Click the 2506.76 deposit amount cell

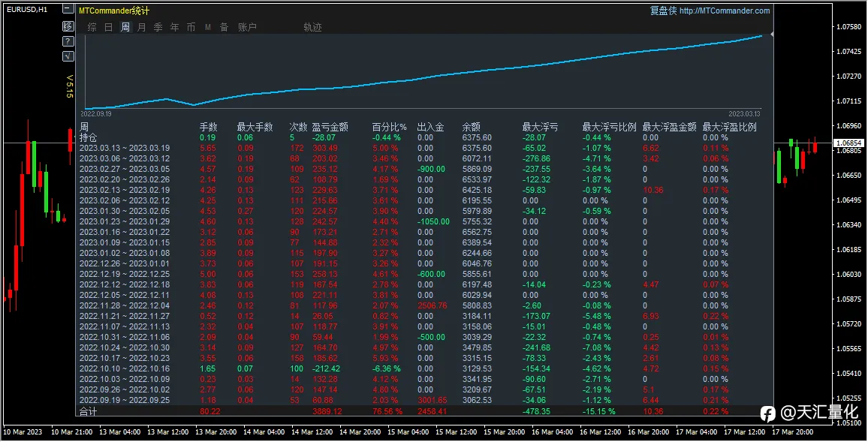(432, 306)
